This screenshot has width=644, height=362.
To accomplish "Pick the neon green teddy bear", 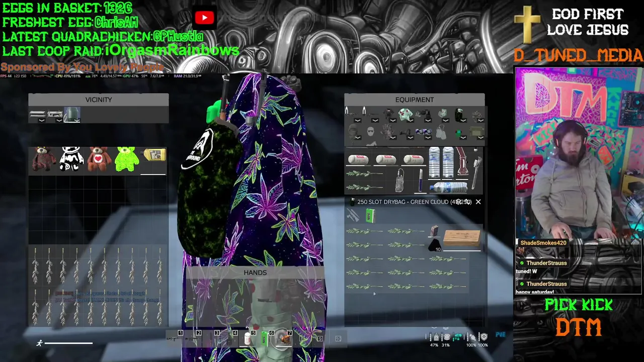I will coord(126,159).
